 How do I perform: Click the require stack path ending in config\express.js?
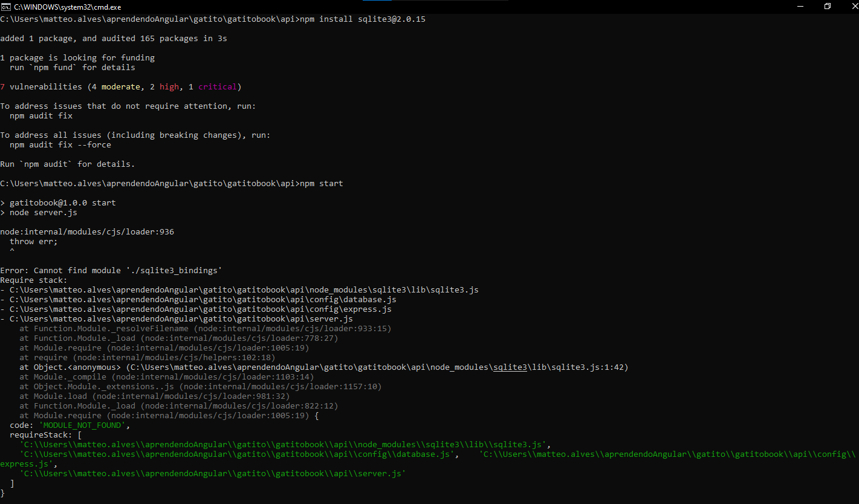pos(196,309)
